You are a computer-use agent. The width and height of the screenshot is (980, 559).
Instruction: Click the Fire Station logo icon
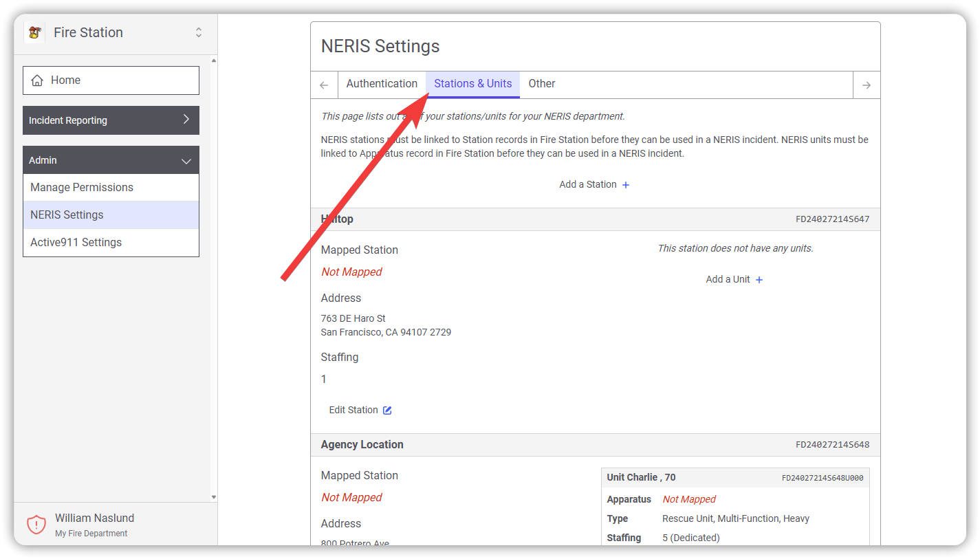point(34,32)
